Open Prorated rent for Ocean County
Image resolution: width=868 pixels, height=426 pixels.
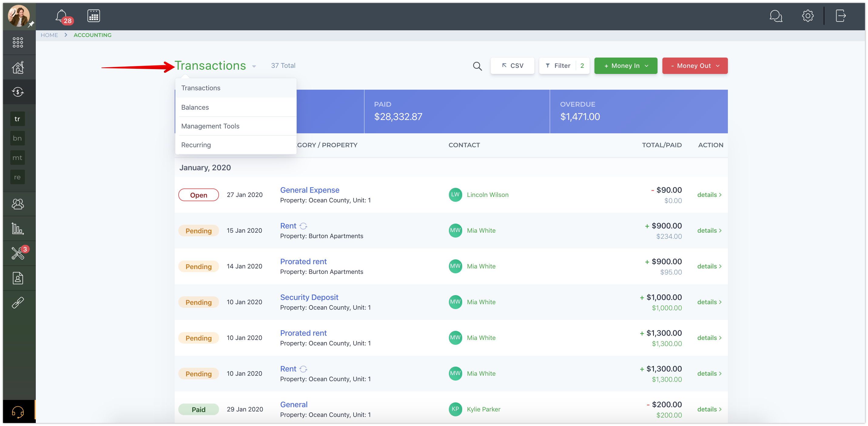(303, 333)
